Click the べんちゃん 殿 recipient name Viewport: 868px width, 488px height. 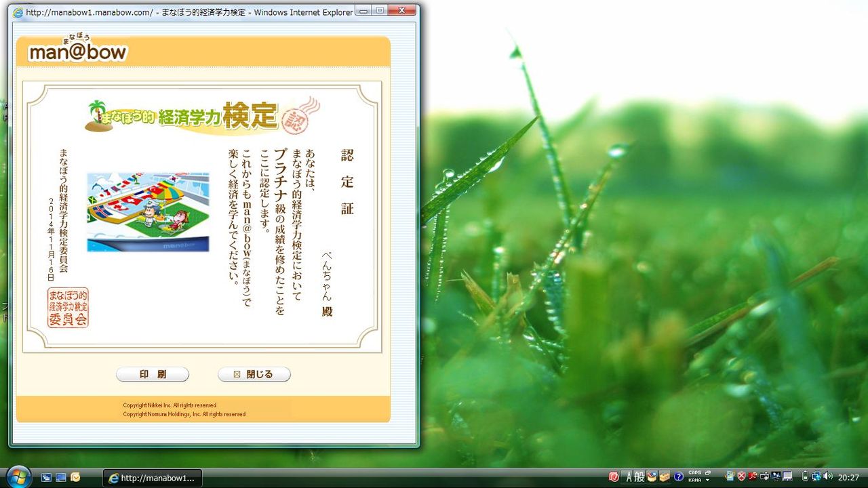click(328, 283)
